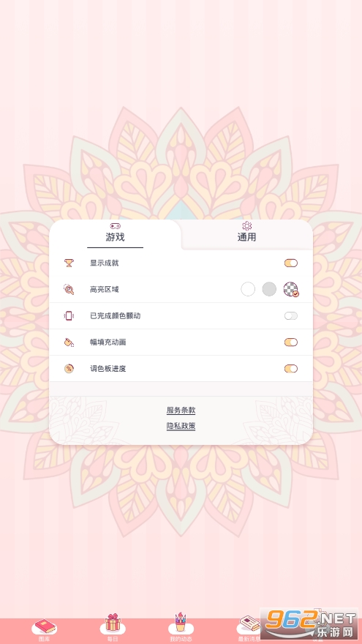This screenshot has height=644, width=362.
Task: Click the gamepad icon above 游戏
Action: click(116, 226)
